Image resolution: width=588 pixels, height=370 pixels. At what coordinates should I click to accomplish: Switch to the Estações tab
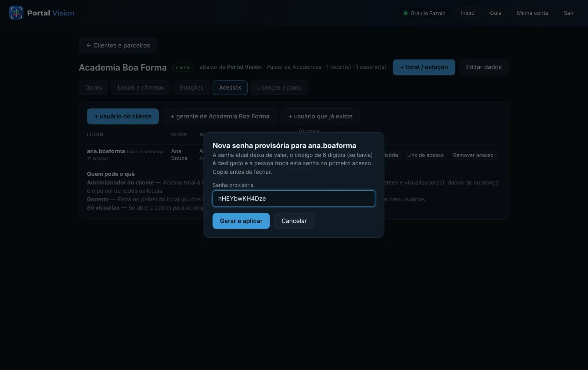[191, 87]
